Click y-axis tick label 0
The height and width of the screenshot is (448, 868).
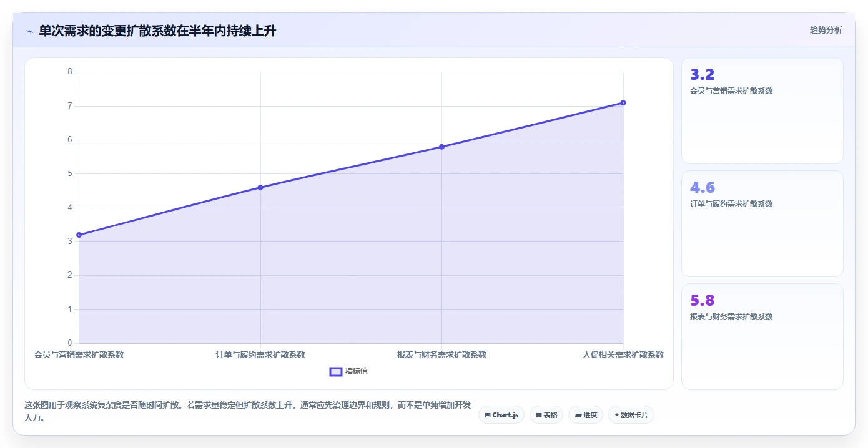click(70, 343)
